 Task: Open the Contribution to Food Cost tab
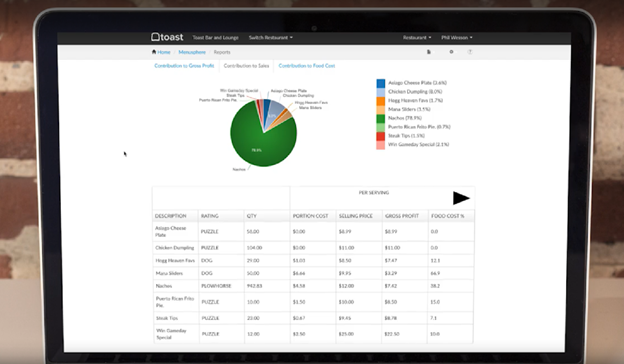tap(307, 66)
